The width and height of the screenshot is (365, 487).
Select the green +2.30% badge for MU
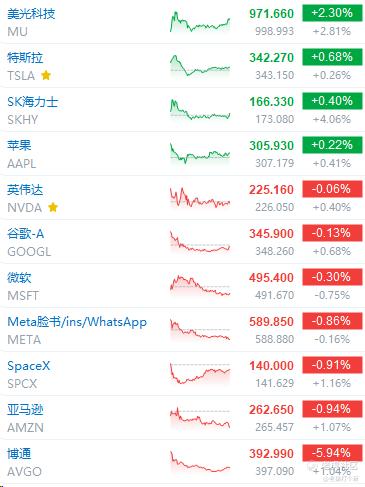tap(332, 13)
